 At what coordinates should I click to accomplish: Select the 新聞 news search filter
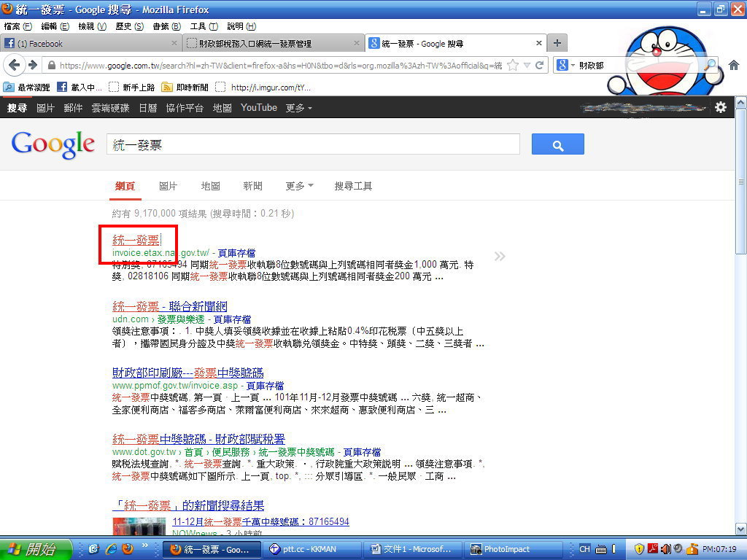252,186
